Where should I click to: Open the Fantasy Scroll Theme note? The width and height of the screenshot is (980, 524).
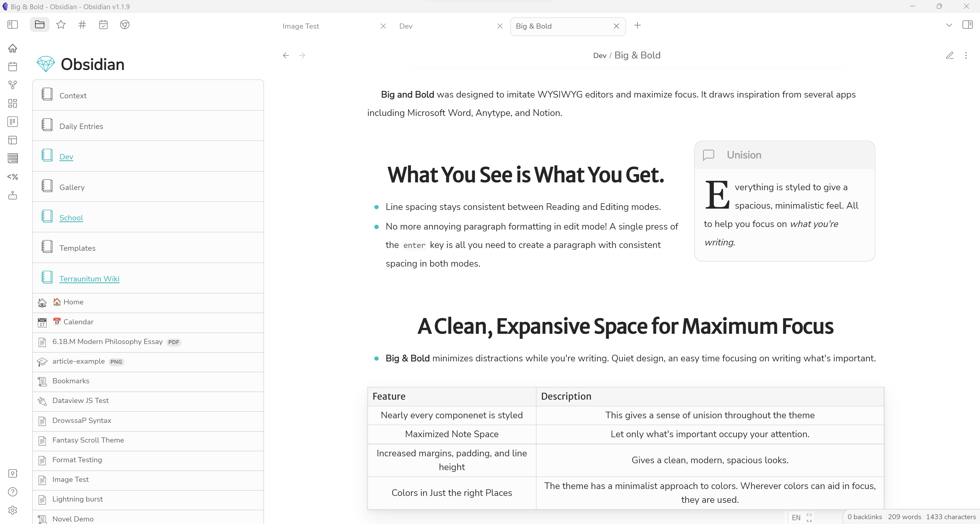coord(88,440)
